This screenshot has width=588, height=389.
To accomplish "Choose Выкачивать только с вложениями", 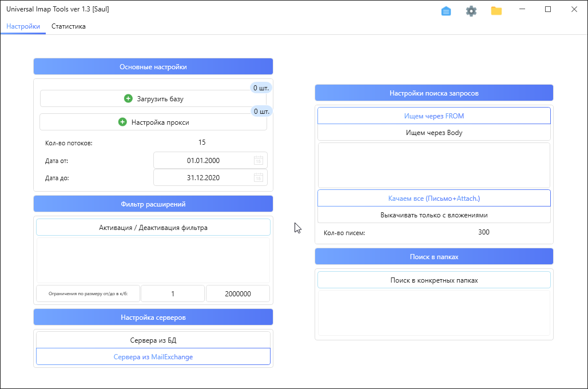I will click(x=434, y=215).
